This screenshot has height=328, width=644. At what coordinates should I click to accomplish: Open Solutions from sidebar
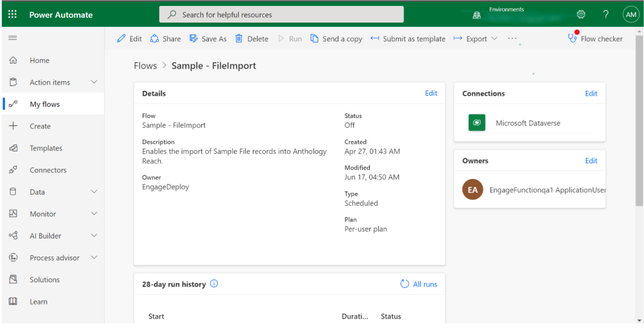[45, 279]
